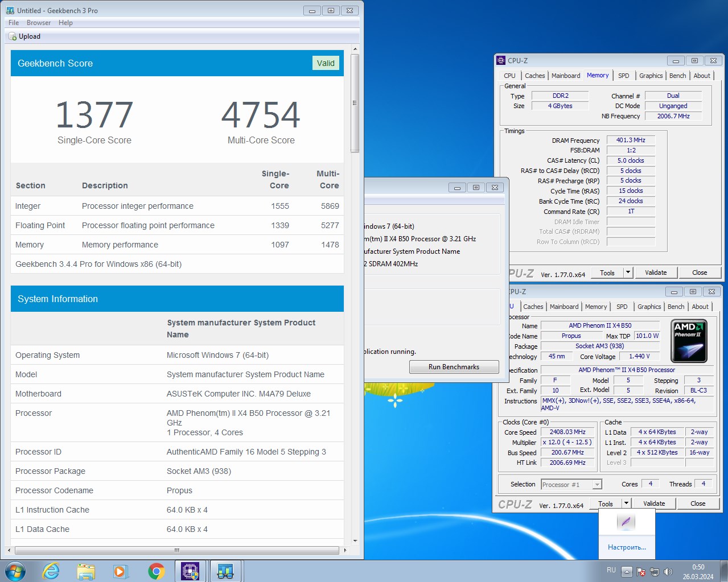Open About tab in upper CPU-Z window
728x582 pixels.
[702, 76]
